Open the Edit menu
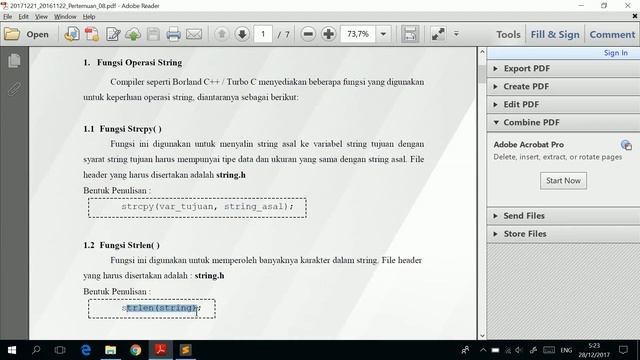Screen dimensions: 640x360 (x=24, y=17)
